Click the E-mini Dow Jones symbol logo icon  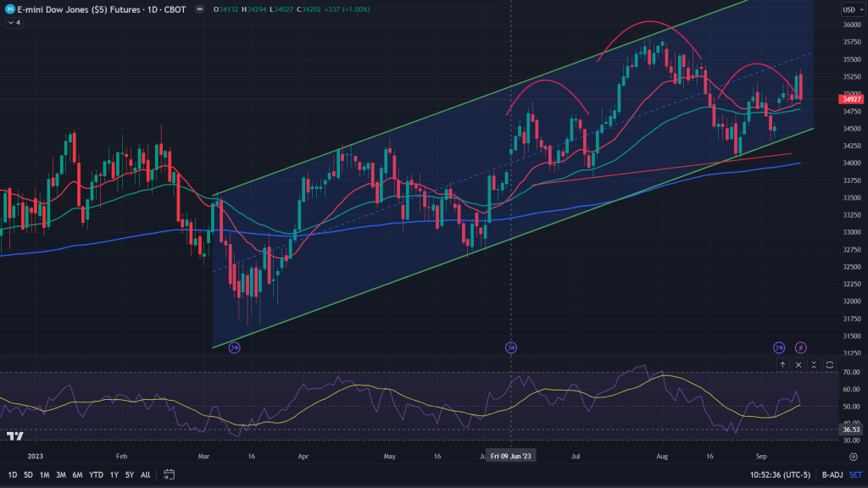click(9, 10)
